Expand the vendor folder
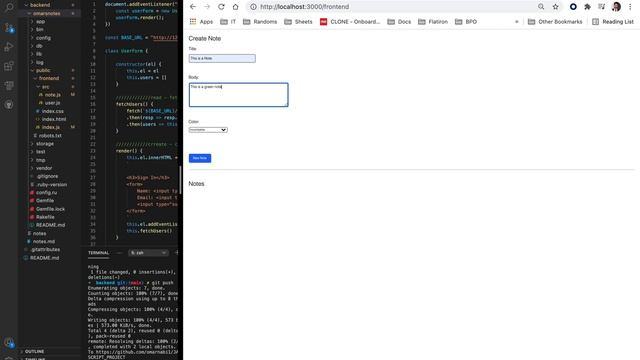 coord(41,168)
